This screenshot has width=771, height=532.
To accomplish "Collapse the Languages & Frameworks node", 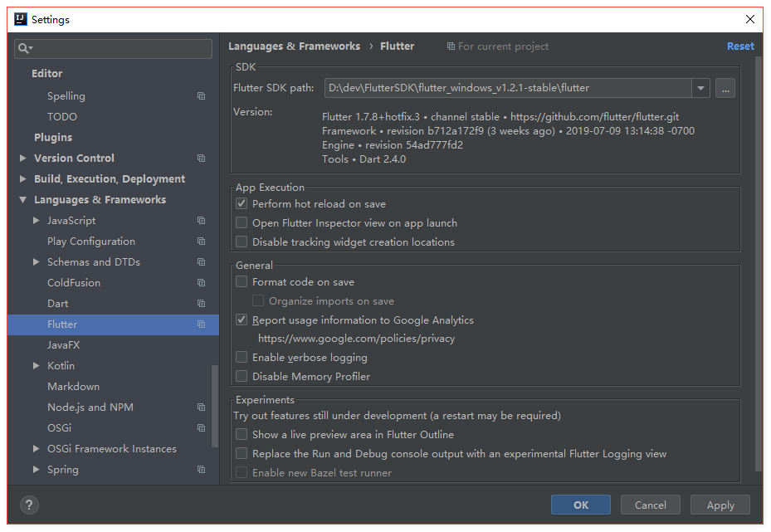I will click(22, 200).
